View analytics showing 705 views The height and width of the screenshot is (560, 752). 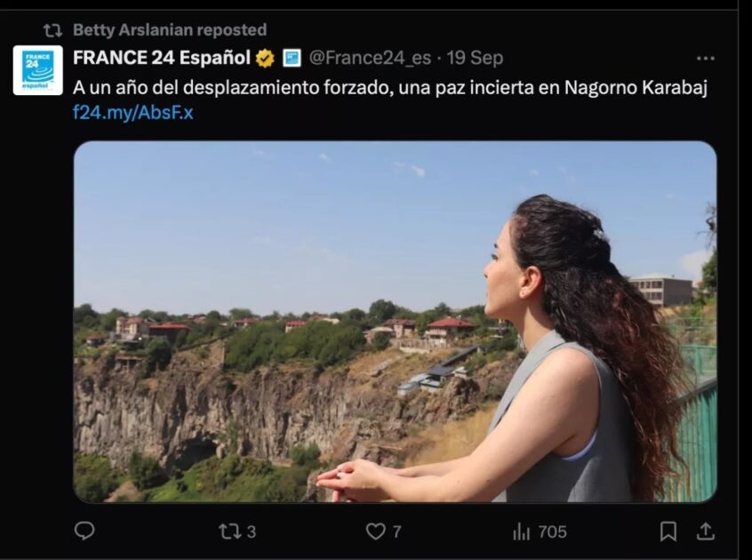540,532
